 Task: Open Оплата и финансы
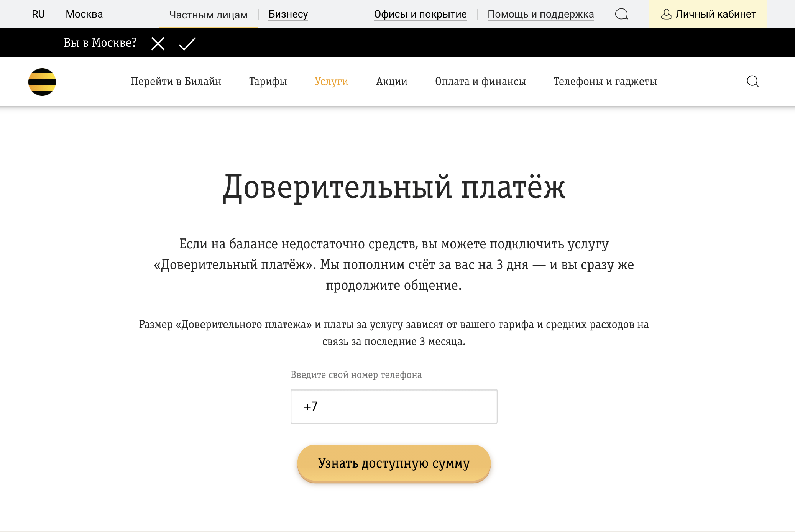pyautogui.click(x=481, y=81)
